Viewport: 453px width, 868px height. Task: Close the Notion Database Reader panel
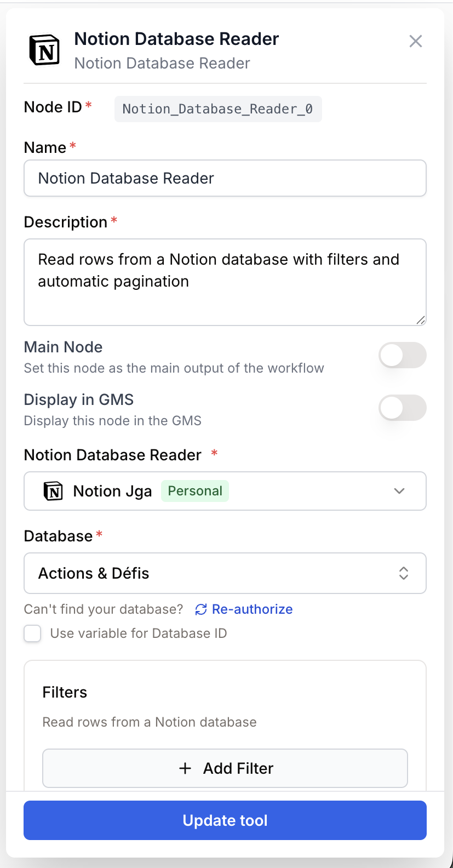pyautogui.click(x=416, y=41)
